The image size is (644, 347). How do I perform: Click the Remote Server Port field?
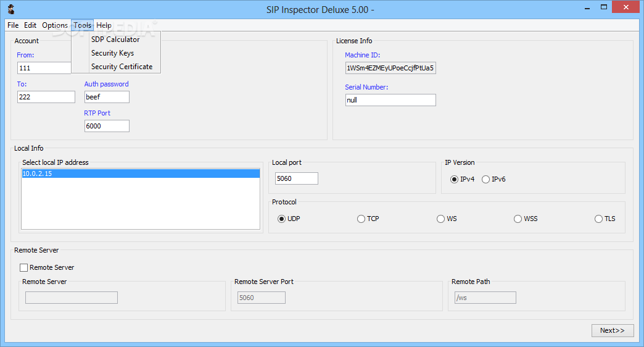click(261, 298)
